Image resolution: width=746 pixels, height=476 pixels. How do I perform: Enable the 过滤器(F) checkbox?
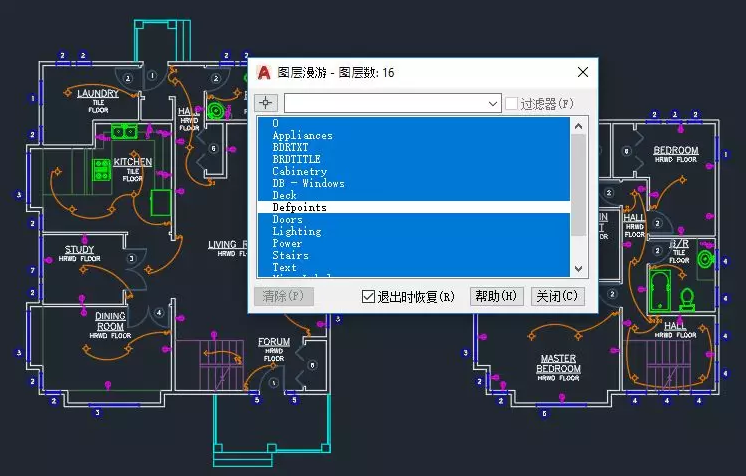pos(511,103)
